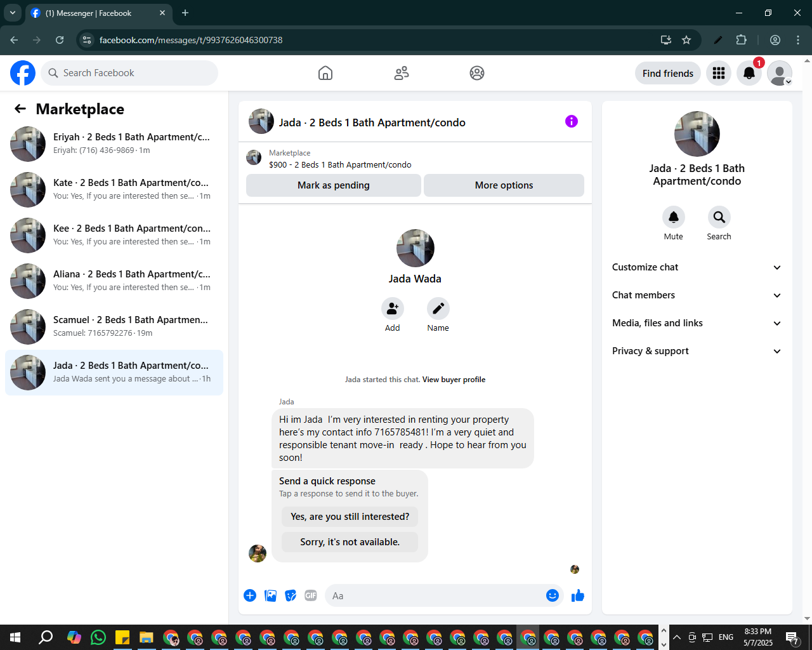
Task: Open Scamuel conversation
Action: [114, 327]
